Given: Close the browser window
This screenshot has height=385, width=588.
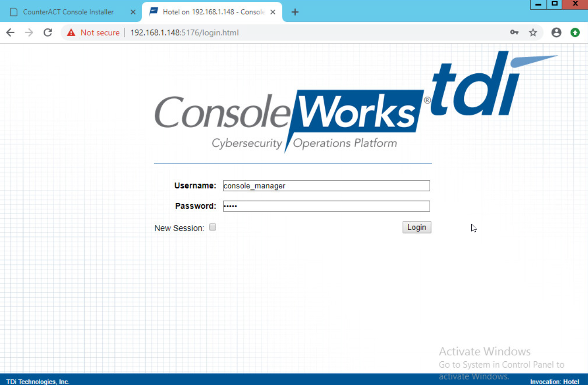Looking at the screenshot, I should click(575, 4).
